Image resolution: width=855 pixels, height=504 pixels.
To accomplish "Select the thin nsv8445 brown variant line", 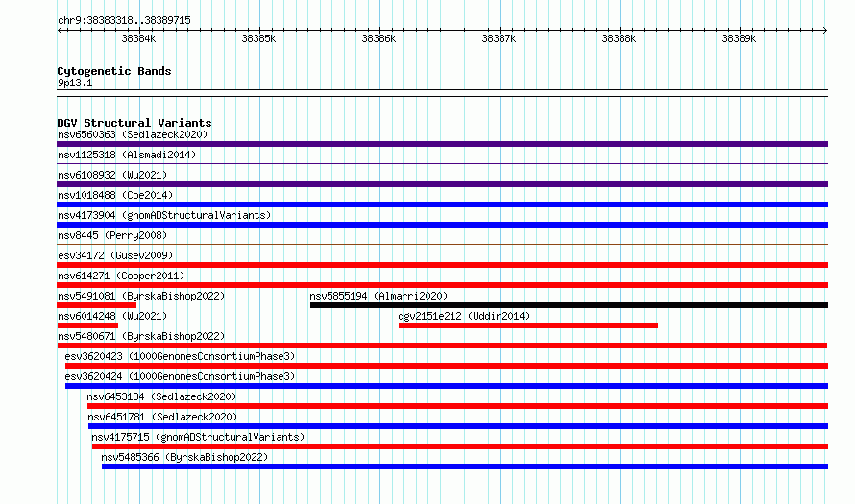I will [x=442, y=244].
